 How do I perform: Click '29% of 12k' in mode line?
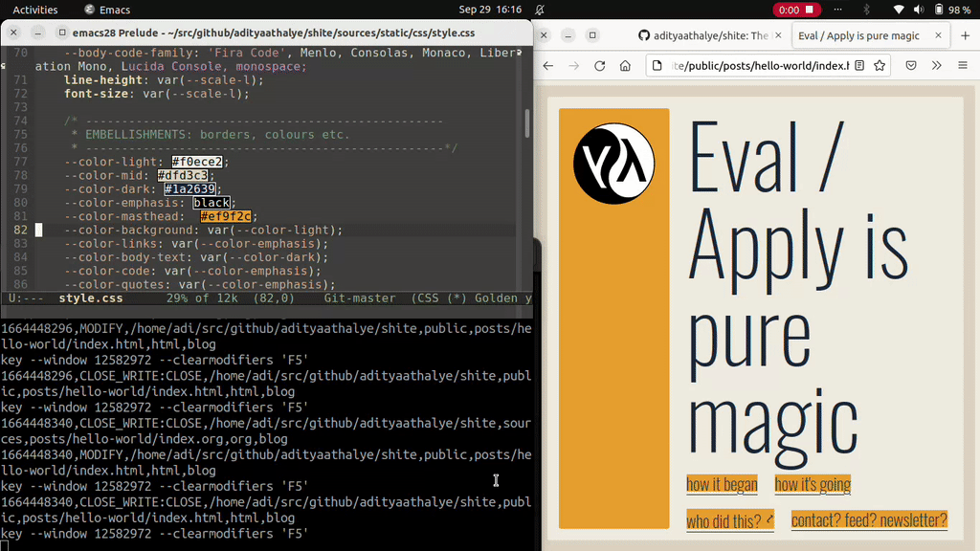tap(202, 298)
